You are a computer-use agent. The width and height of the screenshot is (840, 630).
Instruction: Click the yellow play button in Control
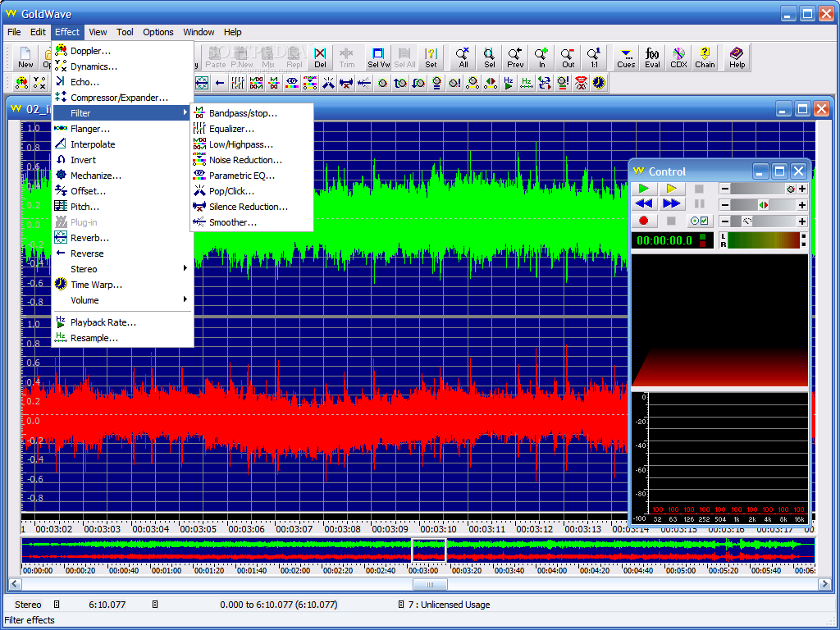pos(671,189)
